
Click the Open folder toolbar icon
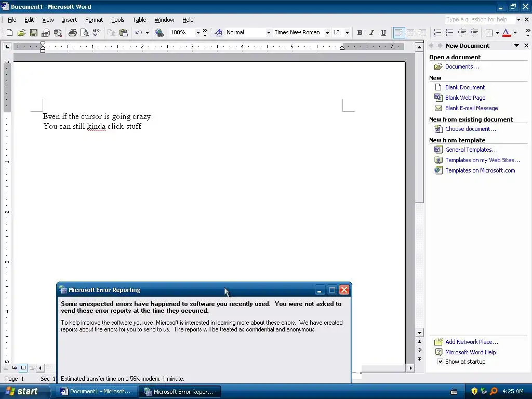tap(21, 33)
